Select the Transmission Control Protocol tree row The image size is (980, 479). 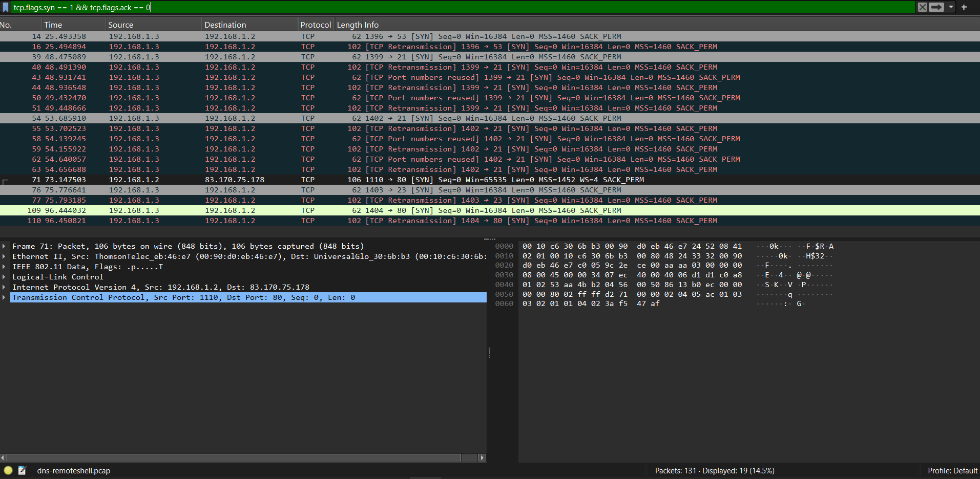248,297
